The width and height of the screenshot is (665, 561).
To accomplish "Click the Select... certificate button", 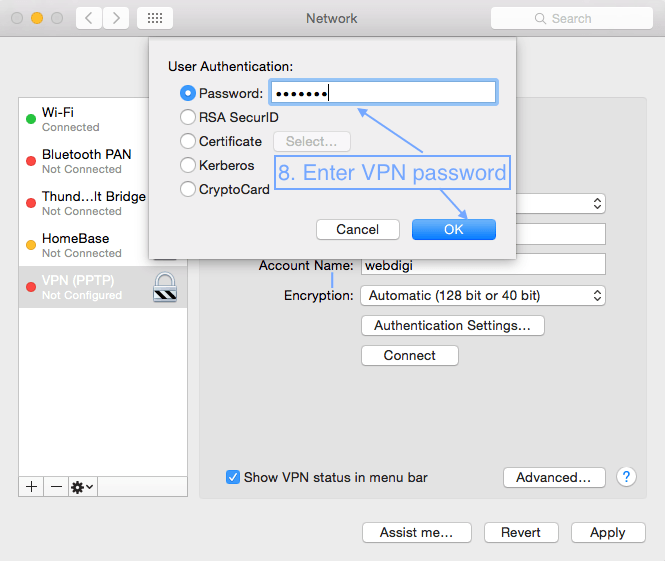I will coord(312,141).
